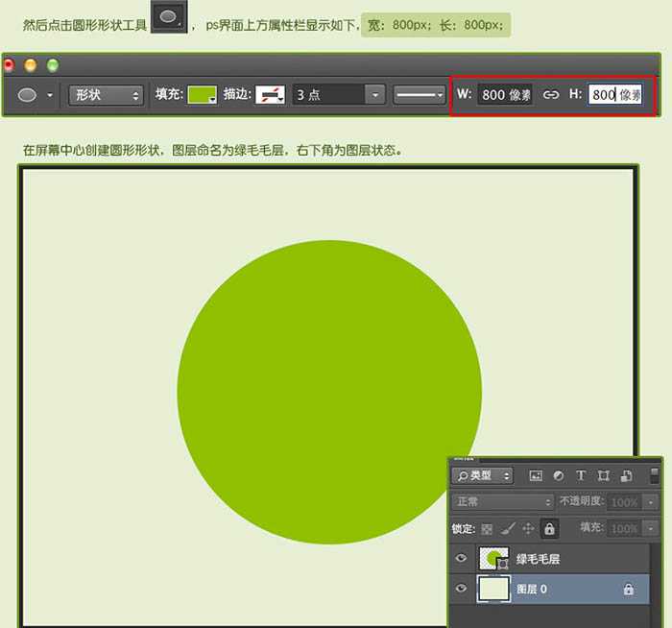Expand the stroke width 3 点 dropdown
The width and height of the screenshot is (672, 628).
click(x=375, y=95)
